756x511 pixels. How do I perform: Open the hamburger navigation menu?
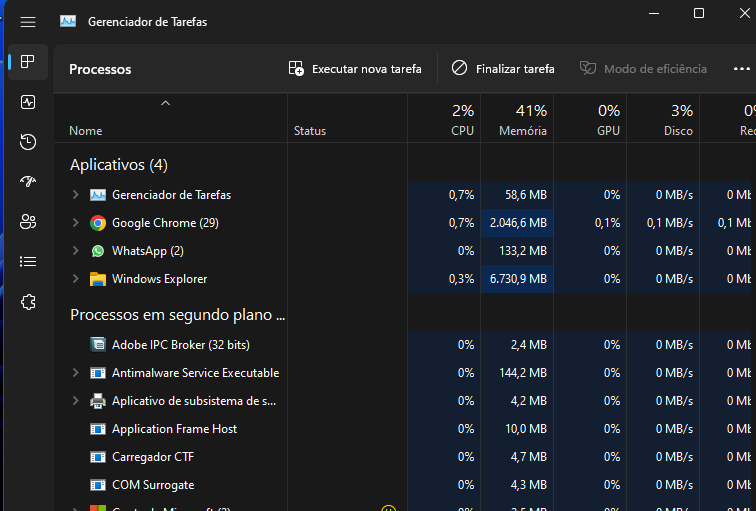pyautogui.click(x=28, y=22)
